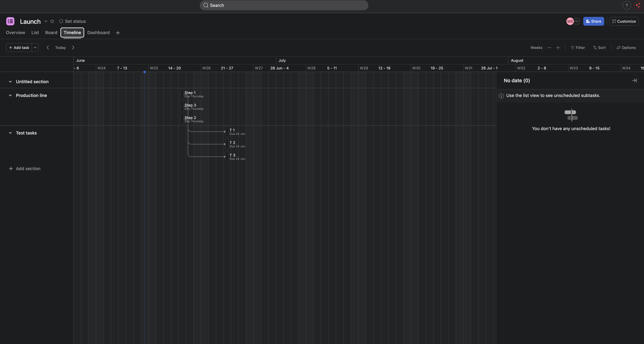Open members overflow dots icon
The height and width of the screenshot is (344, 644).
(x=576, y=21)
